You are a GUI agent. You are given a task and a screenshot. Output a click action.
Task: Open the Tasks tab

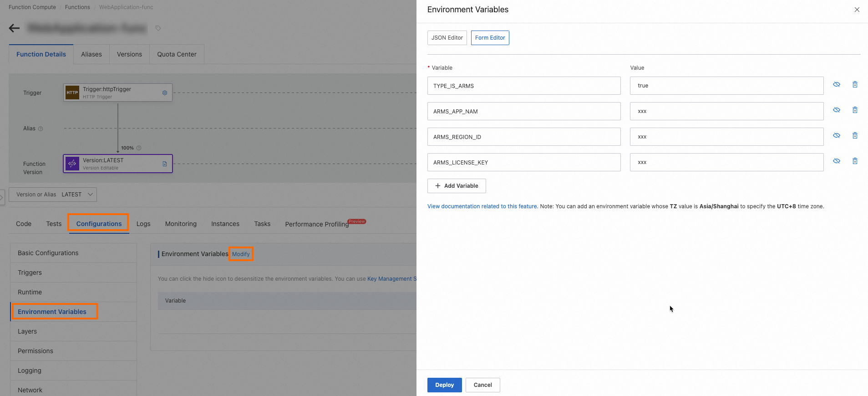[x=262, y=224]
